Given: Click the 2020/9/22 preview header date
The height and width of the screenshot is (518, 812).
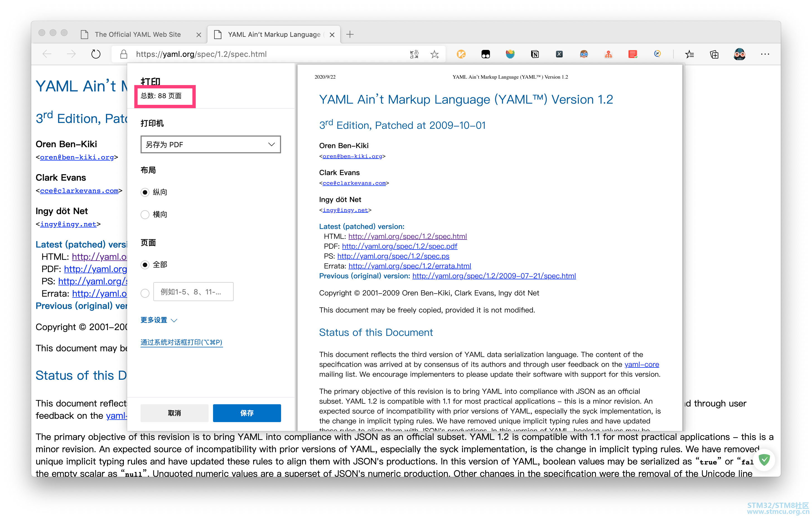Looking at the screenshot, I should 325,77.
